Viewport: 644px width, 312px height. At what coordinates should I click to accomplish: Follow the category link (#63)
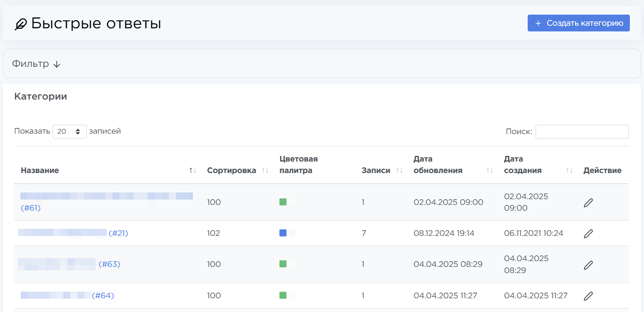pos(109,264)
